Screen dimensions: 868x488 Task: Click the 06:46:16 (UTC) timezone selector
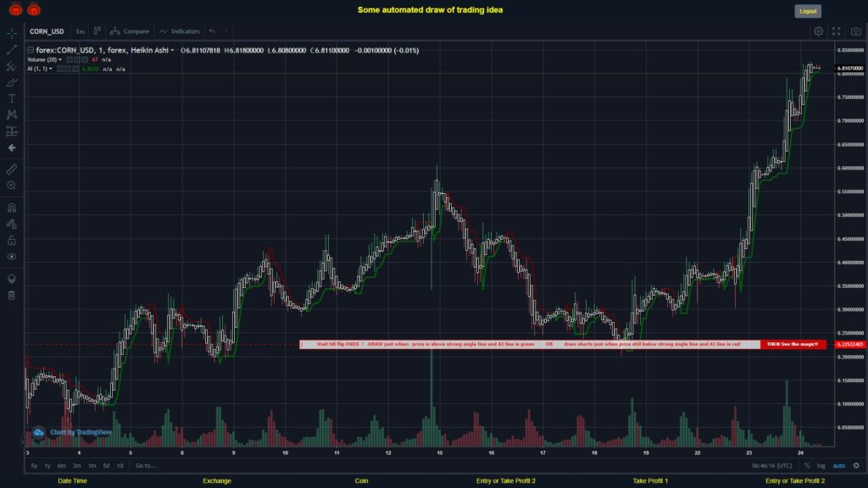coord(771,466)
